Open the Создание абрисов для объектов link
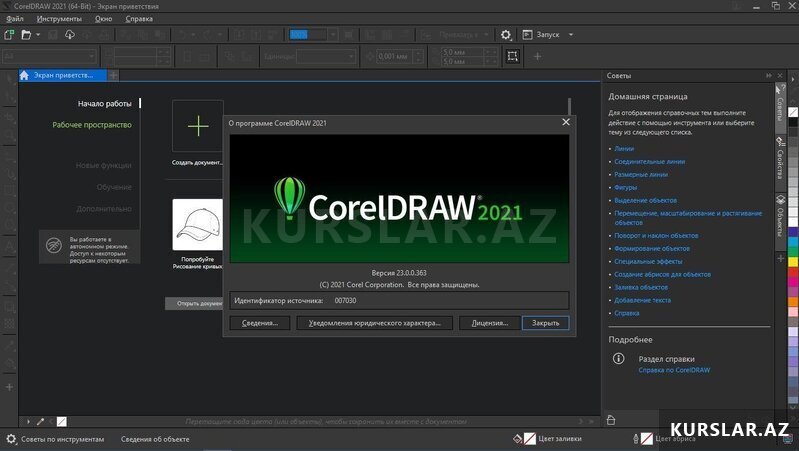The width and height of the screenshot is (799, 451). 662,274
